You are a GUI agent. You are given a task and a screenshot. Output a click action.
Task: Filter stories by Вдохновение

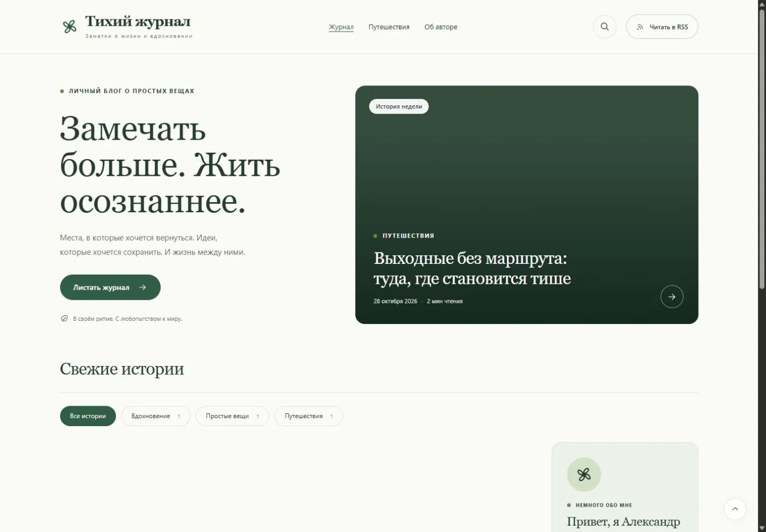(156, 416)
